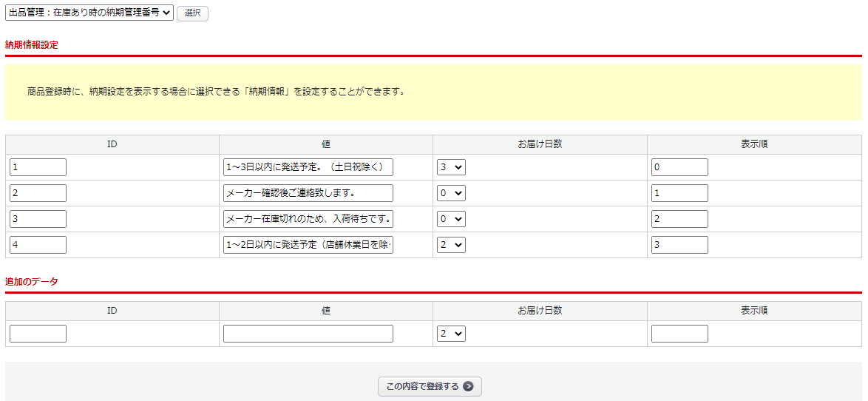Click 表示順 header in 追加のデータ table
The image size is (868, 401).
click(x=755, y=311)
